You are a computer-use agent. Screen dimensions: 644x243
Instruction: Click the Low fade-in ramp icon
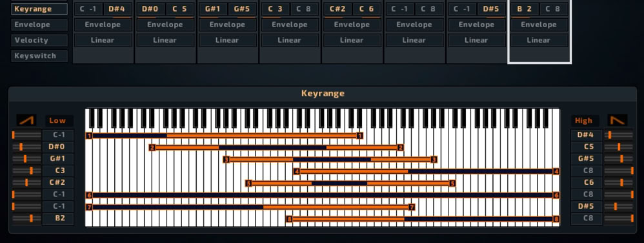click(26, 120)
